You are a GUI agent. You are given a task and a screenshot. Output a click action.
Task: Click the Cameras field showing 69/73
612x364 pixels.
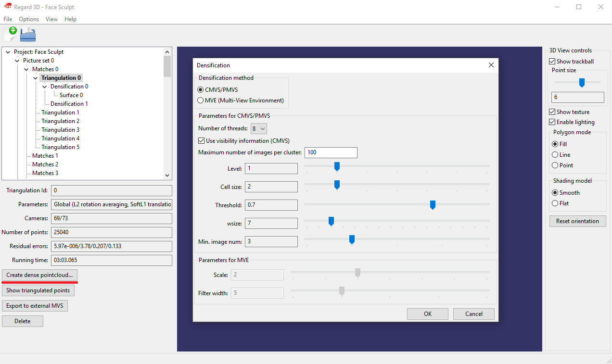point(112,218)
